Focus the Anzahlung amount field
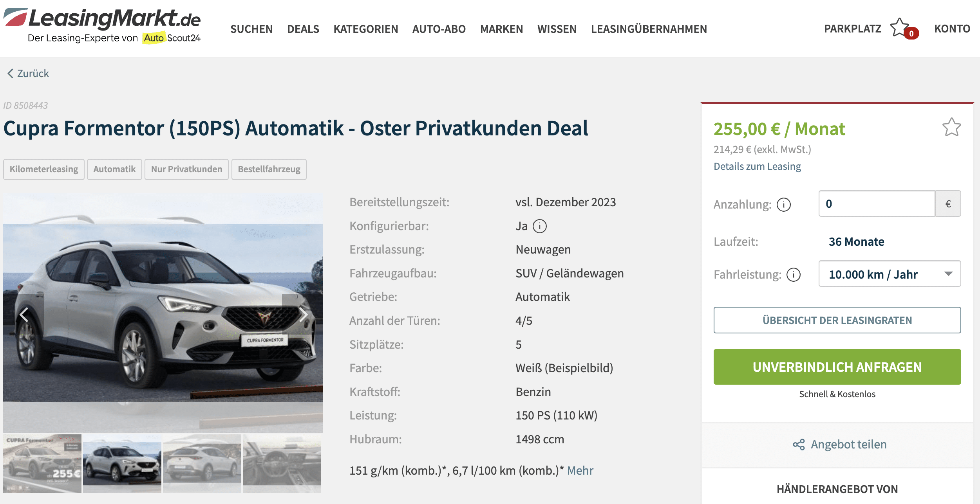Viewport: 980px width, 504px height. tap(877, 203)
